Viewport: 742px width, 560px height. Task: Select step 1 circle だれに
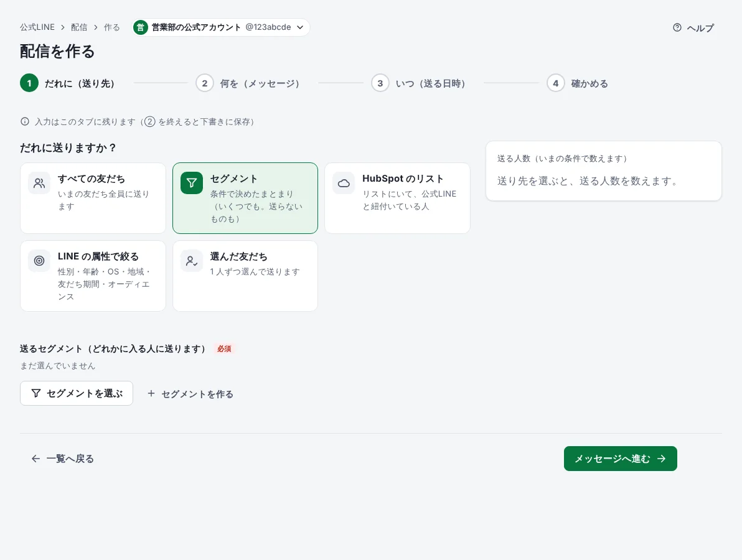click(x=29, y=83)
